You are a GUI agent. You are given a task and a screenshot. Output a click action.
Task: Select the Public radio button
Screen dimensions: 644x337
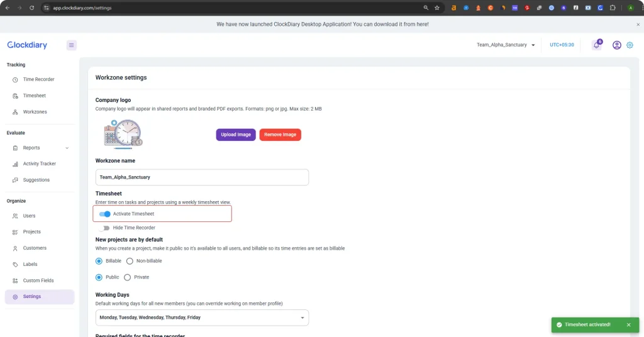(99, 277)
